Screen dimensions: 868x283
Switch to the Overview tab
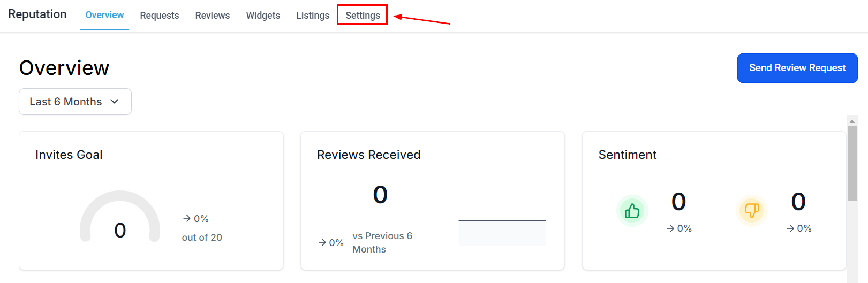(104, 15)
